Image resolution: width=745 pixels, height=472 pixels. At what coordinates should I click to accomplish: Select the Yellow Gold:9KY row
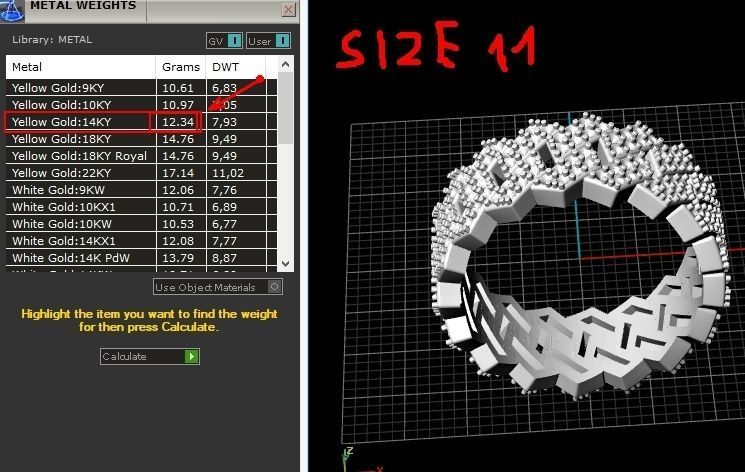coord(141,88)
